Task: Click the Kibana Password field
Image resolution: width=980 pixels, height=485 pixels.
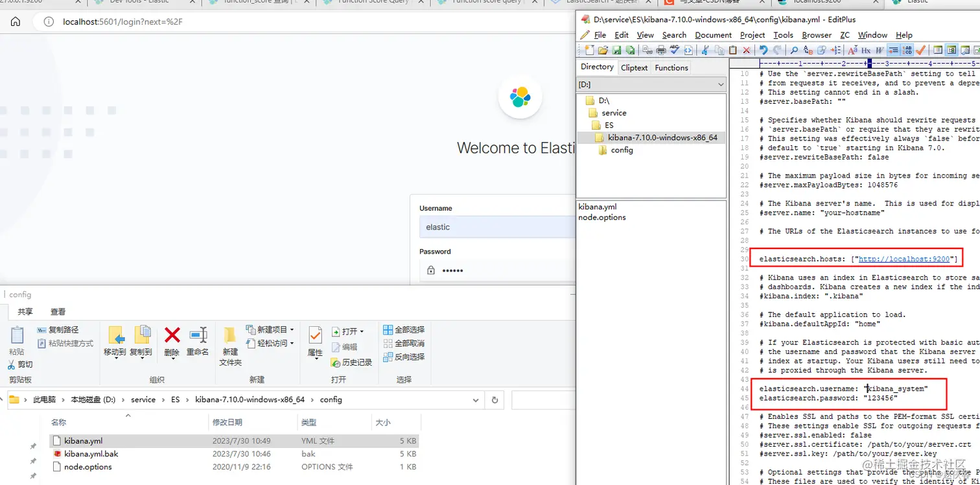Action: 496,270
